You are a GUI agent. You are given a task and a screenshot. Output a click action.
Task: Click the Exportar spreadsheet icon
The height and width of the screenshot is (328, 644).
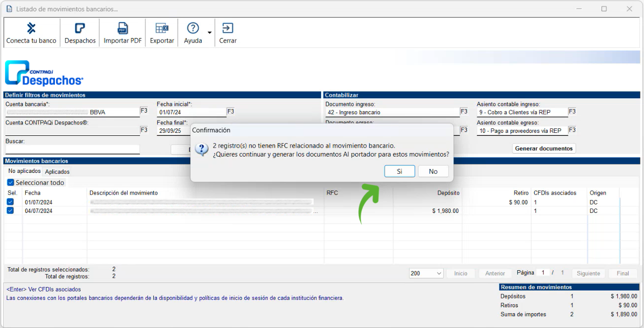point(162,28)
